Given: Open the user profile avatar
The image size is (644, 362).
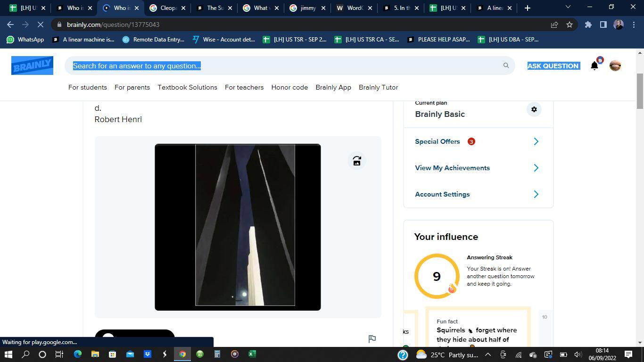Looking at the screenshot, I should pyautogui.click(x=615, y=66).
